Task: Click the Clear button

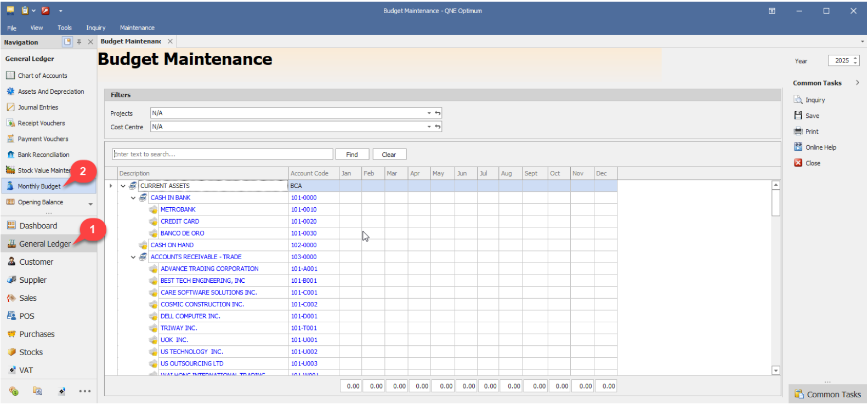Action: click(x=389, y=155)
